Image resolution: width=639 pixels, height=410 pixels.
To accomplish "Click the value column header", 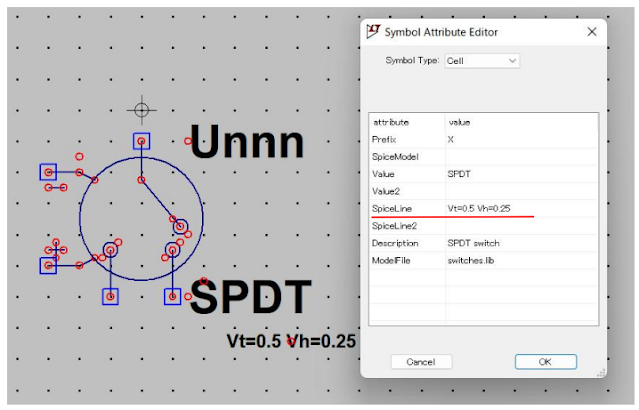I will pyautogui.click(x=459, y=122).
